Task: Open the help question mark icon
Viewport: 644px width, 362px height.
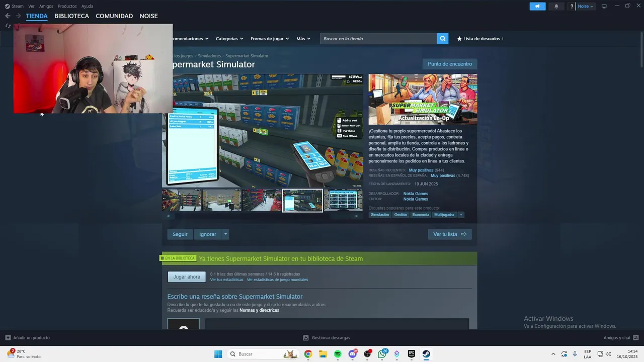Action: (x=572, y=7)
